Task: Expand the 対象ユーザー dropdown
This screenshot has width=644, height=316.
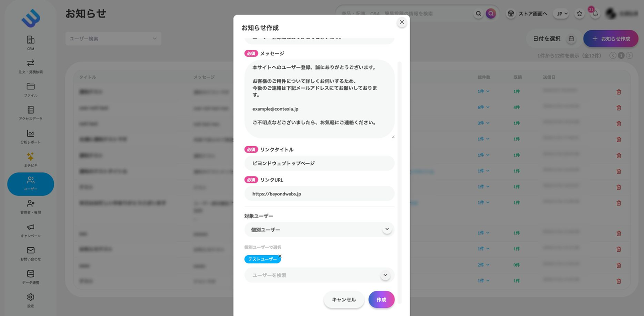Action: (x=386, y=229)
